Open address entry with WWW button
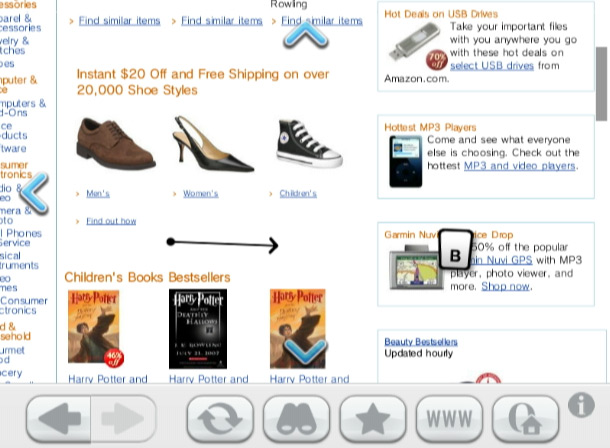 tap(449, 418)
